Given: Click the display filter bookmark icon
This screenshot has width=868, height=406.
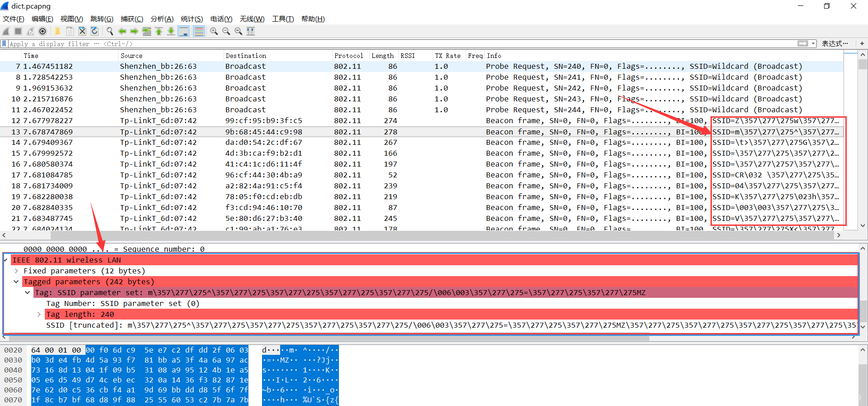Looking at the screenshot, I should pyautogui.click(x=5, y=44).
